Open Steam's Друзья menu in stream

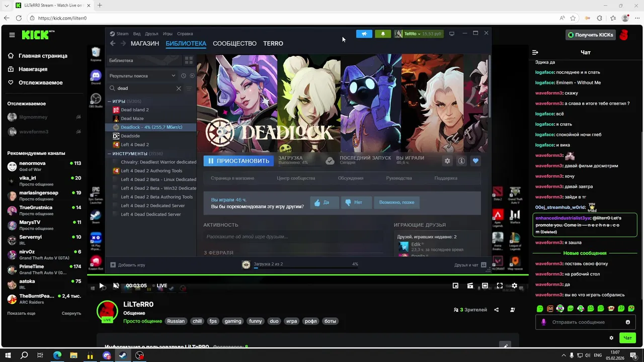[x=151, y=34]
